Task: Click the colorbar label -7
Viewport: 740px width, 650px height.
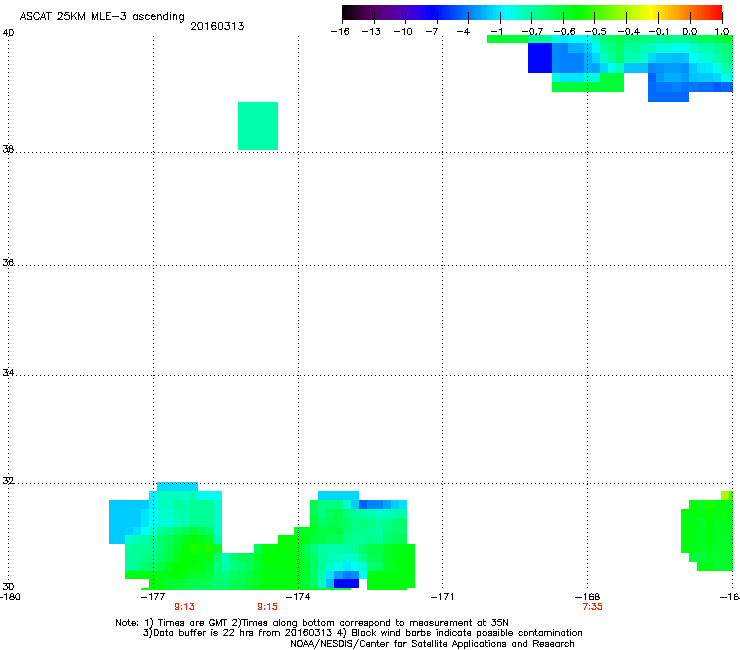Action: pyautogui.click(x=432, y=32)
